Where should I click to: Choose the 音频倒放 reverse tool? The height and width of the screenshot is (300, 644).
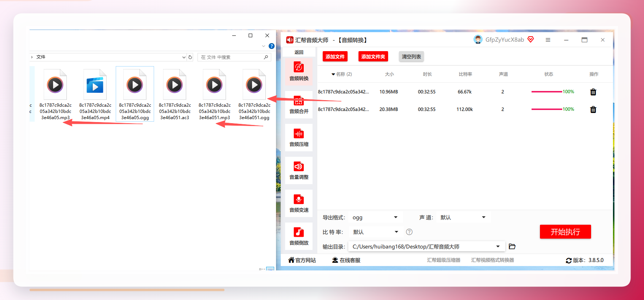pyautogui.click(x=299, y=236)
